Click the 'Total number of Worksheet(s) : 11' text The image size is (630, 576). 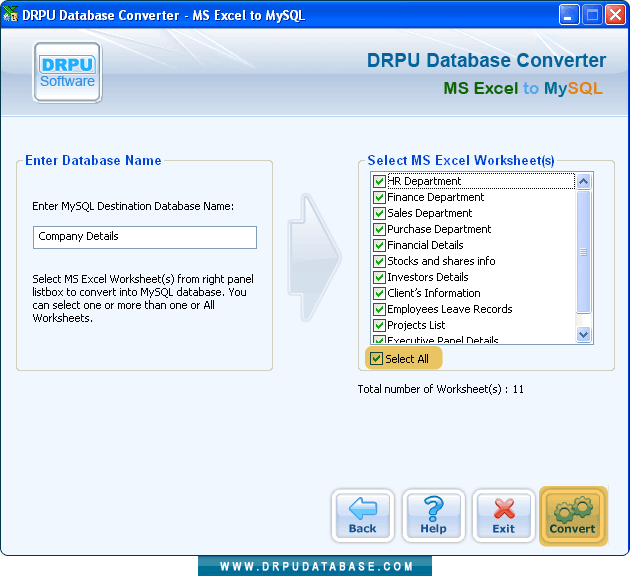[x=441, y=389]
